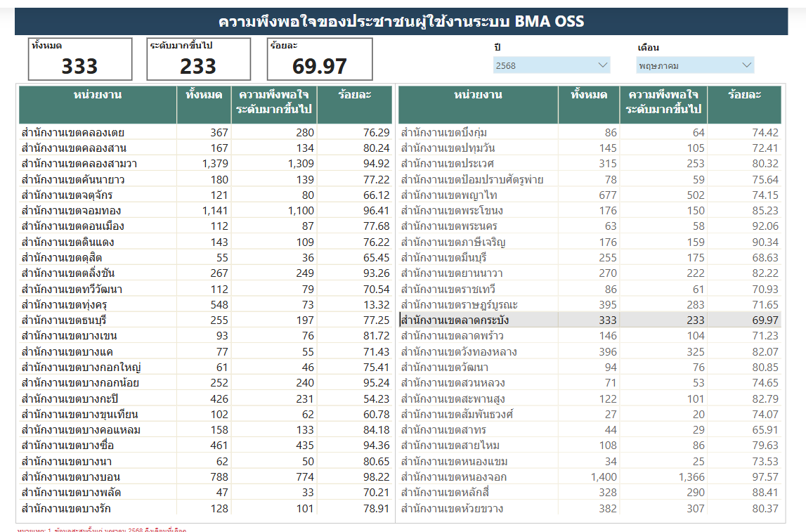Choose the สำนักงานเขตจตุจักร row

click(206, 195)
